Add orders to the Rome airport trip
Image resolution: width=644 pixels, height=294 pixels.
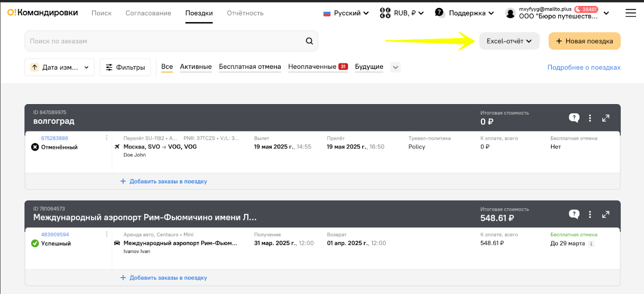point(164,278)
